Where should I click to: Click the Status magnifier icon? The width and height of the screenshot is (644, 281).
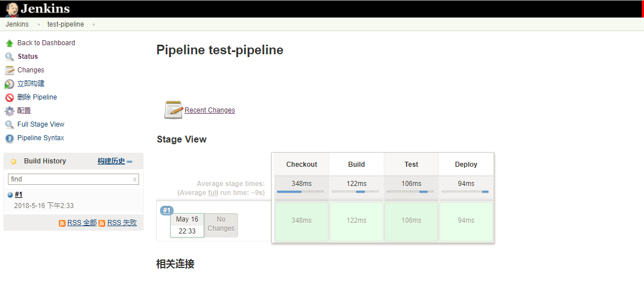click(10, 57)
